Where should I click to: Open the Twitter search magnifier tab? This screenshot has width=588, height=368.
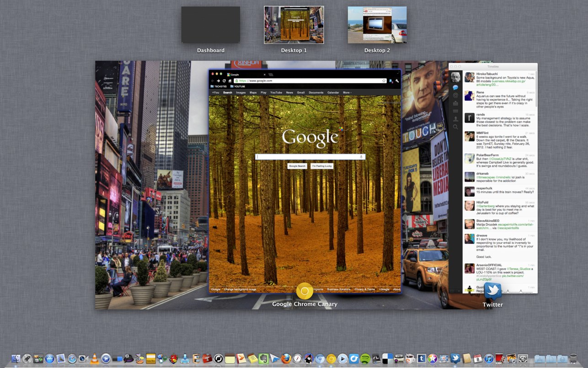point(455,127)
